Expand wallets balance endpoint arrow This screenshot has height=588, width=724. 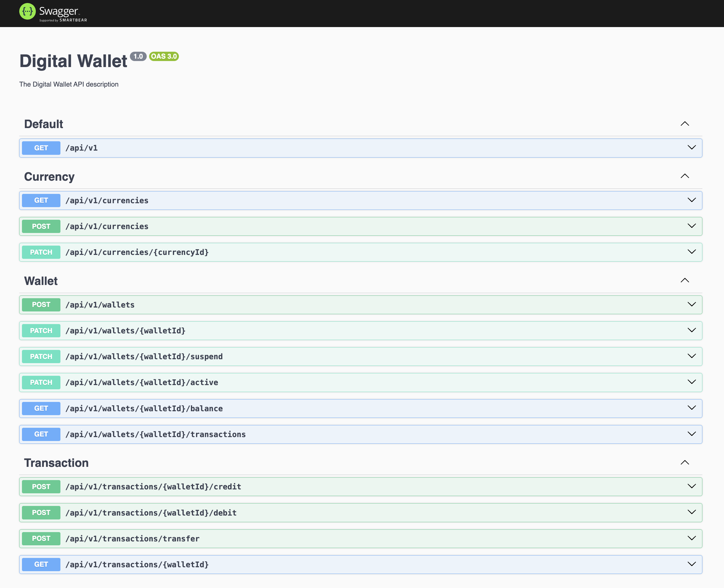pyautogui.click(x=692, y=408)
